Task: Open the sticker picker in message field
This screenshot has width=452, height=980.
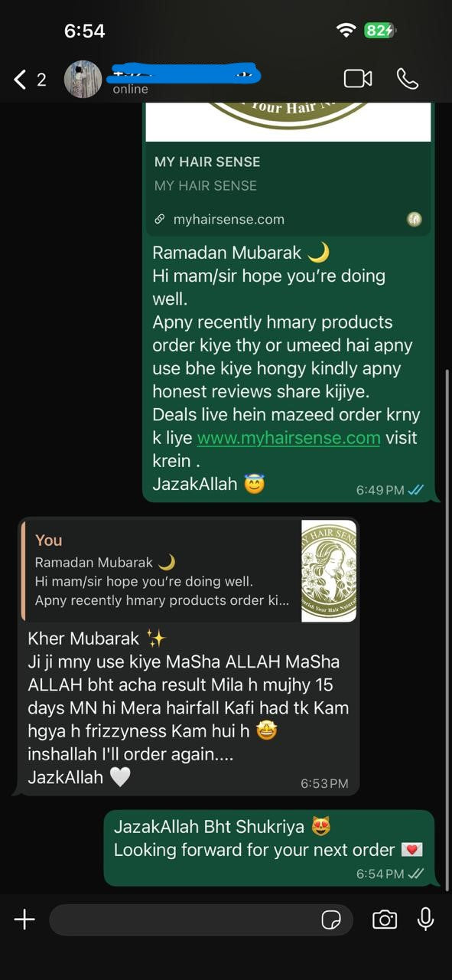Action: click(x=331, y=920)
